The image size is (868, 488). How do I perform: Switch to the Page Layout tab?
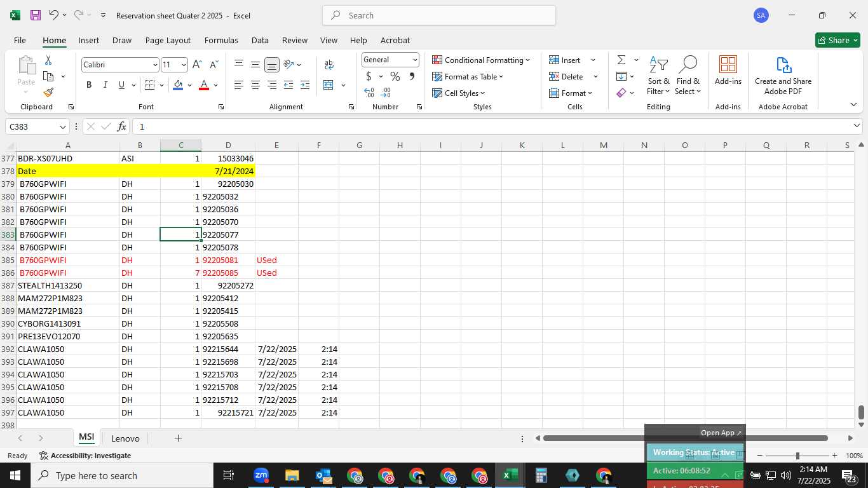[x=168, y=40]
